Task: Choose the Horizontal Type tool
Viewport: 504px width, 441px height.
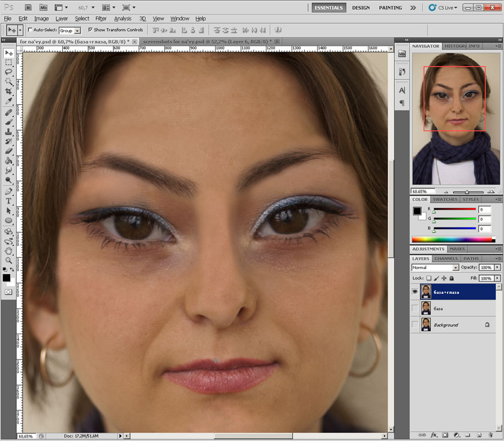Action: pos(9,201)
